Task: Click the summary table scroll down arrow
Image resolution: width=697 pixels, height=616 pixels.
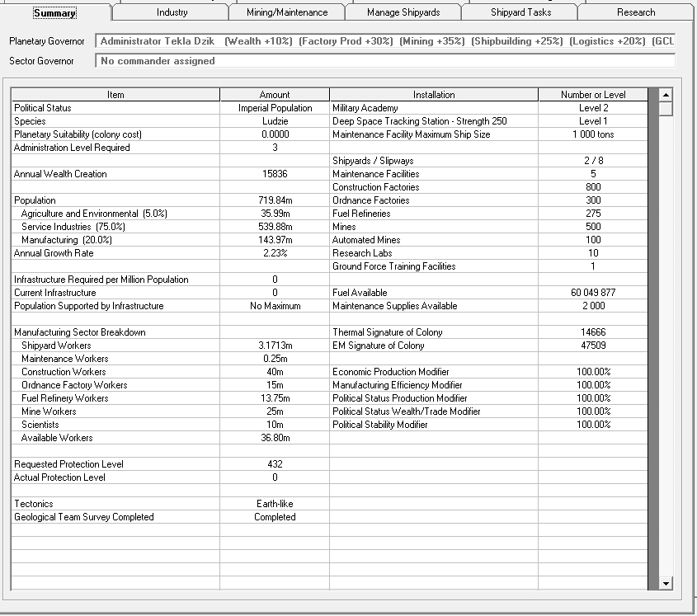Action: 666,584
